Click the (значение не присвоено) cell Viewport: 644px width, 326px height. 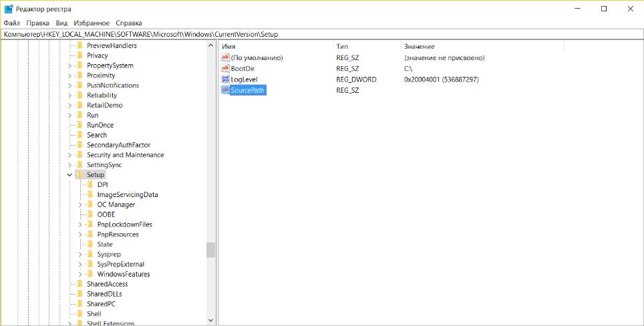click(444, 57)
